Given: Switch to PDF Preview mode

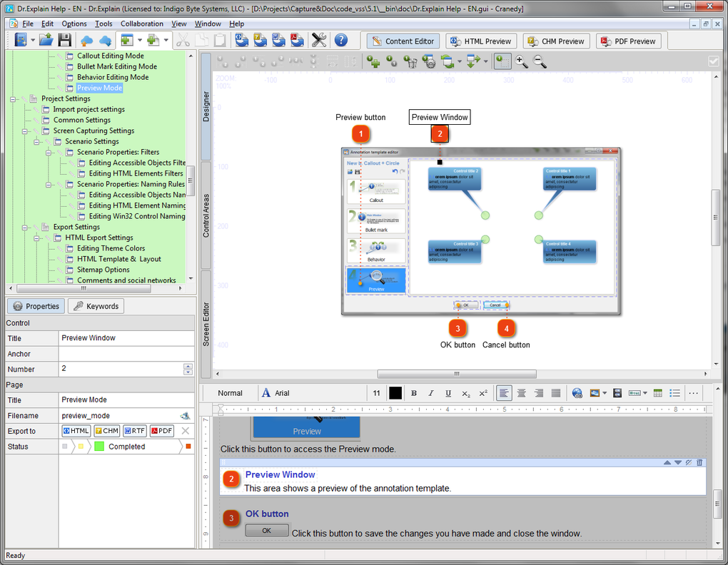Looking at the screenshot, I should tap(628, 41).
